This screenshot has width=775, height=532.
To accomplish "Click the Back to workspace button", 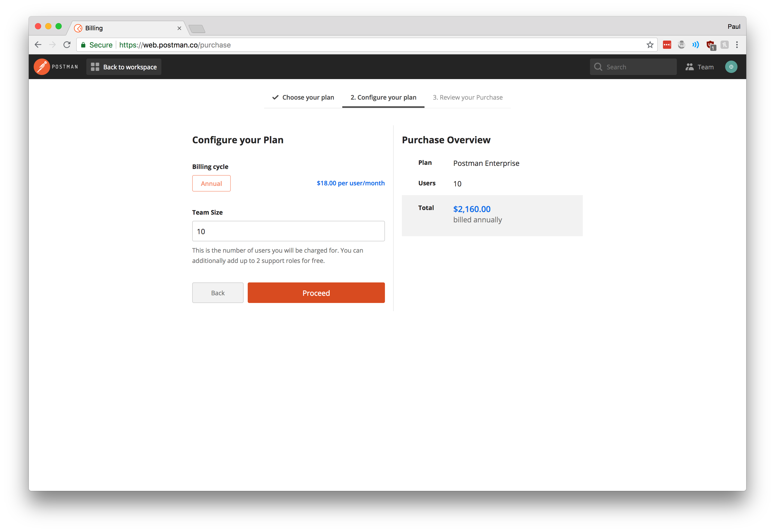I will tap(124, 67).
